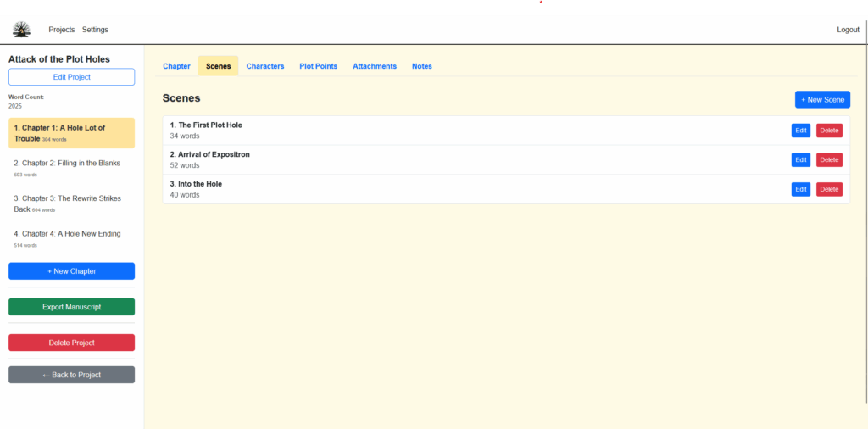Switch to the Characters tab
This screenshot has height=429, width=868.
(265, 66)
